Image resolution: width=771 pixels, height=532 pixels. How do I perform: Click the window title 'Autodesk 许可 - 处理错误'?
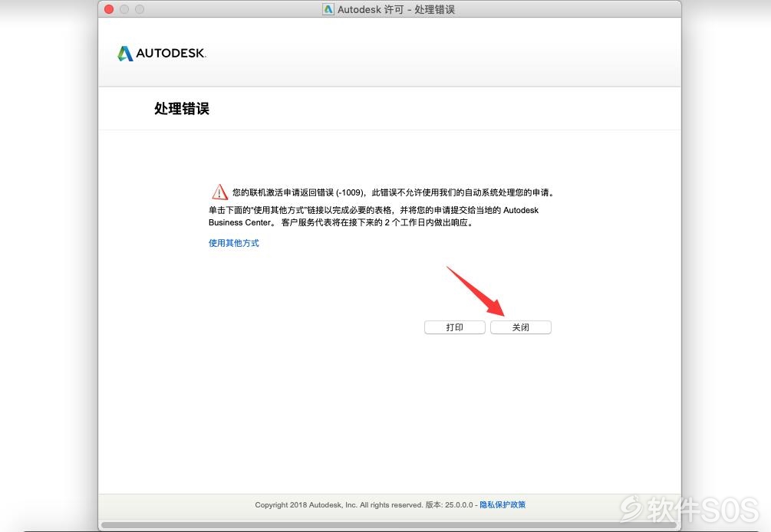[x=396, y=9]
